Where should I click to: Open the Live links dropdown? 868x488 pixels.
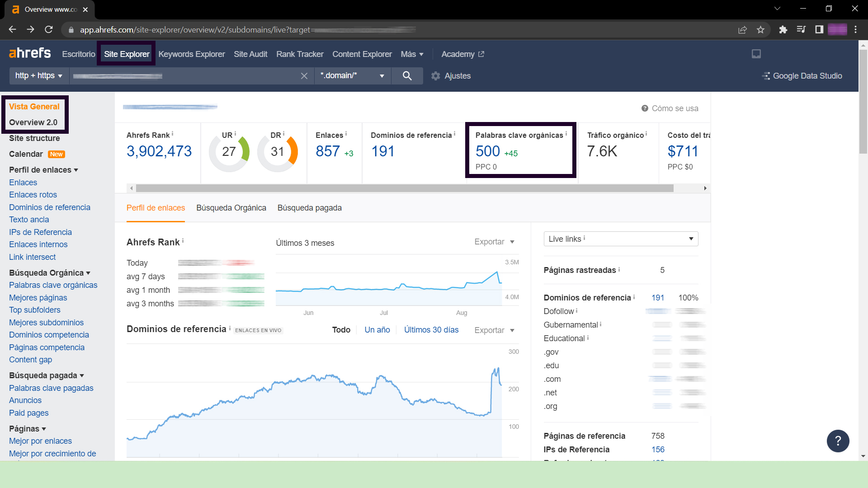(x=621, y=239)
